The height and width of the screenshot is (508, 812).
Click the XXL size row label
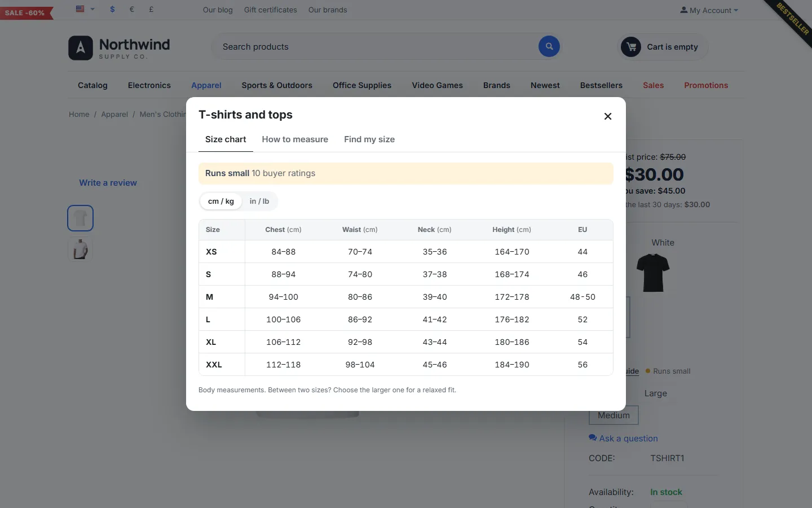(x=214, y=365)
